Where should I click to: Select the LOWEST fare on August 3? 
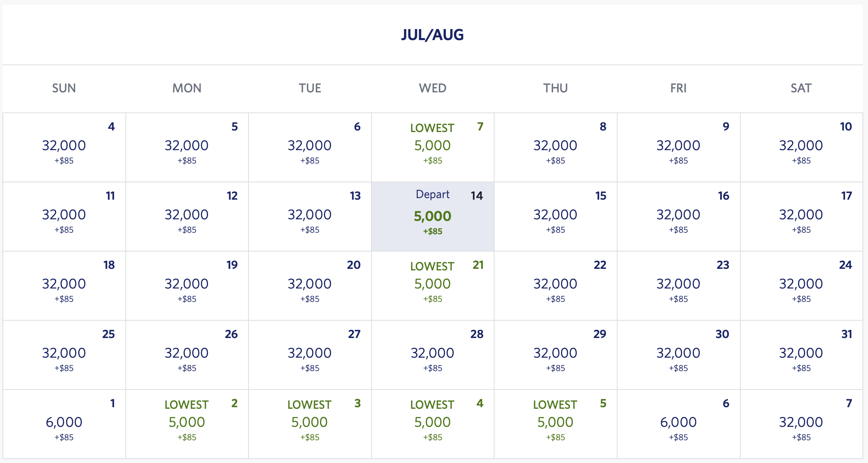coord(310,422)
